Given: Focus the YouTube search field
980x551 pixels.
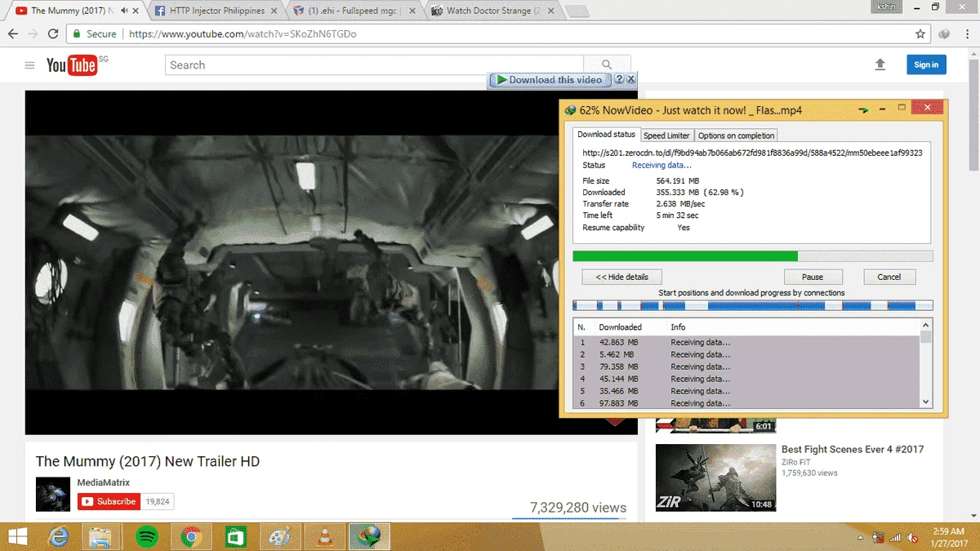Looking at the screenshot, I should [x=374, y=65].
